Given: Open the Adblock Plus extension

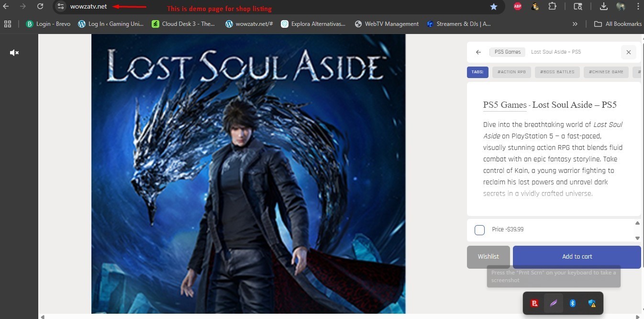Looking at the screenshot, I should pos(518,7).
